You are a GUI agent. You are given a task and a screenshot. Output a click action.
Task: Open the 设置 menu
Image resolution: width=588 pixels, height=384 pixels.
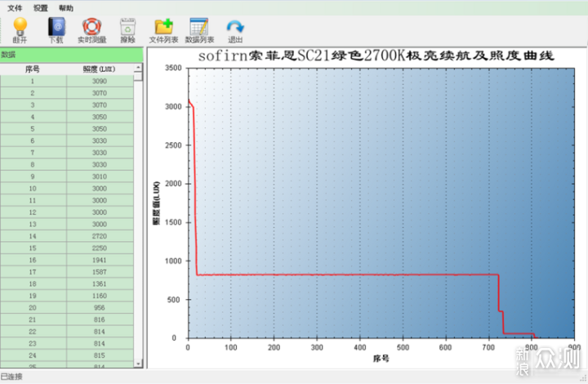pos(41,8)
